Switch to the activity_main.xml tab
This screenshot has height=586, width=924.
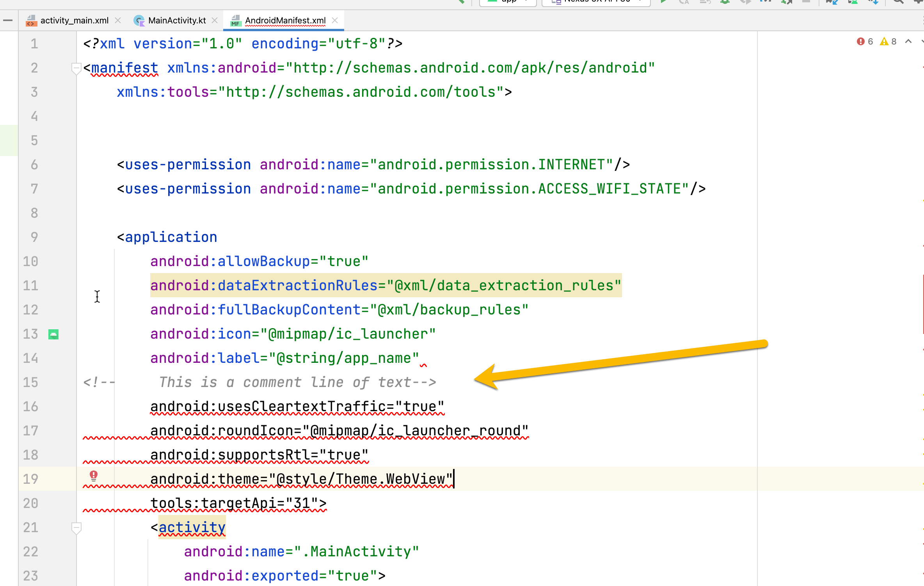point(74,20)
